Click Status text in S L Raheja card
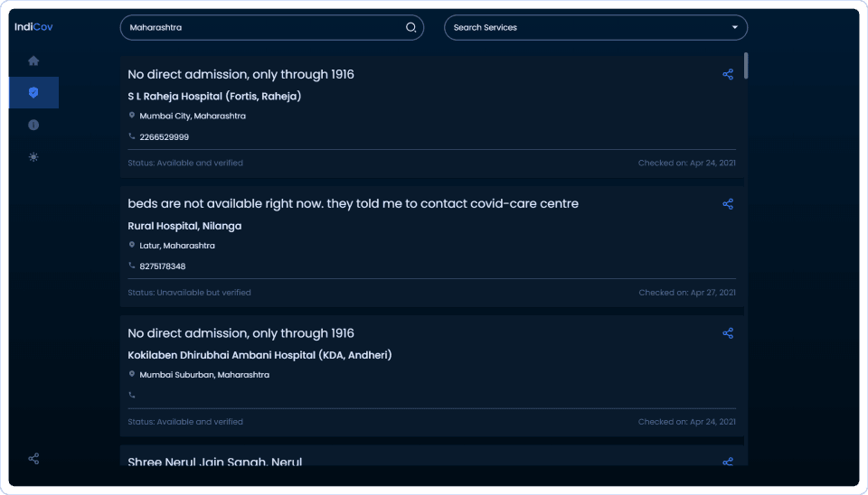This screenshot has height=495, width=868. (185, 163)
